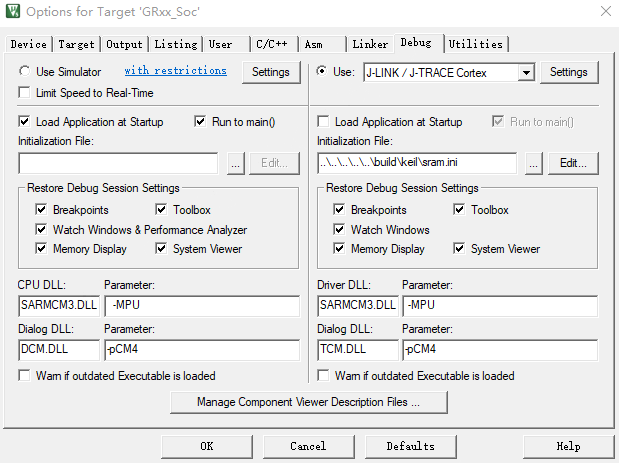Toggle left Warn if outdated Executable
Screen dimensions: 619x463
(x=26, y=376)
